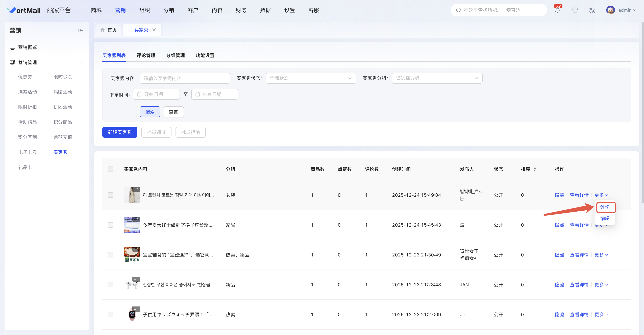
Task: Collapse the 营销管理 menu section
Action: pos(82,62)
